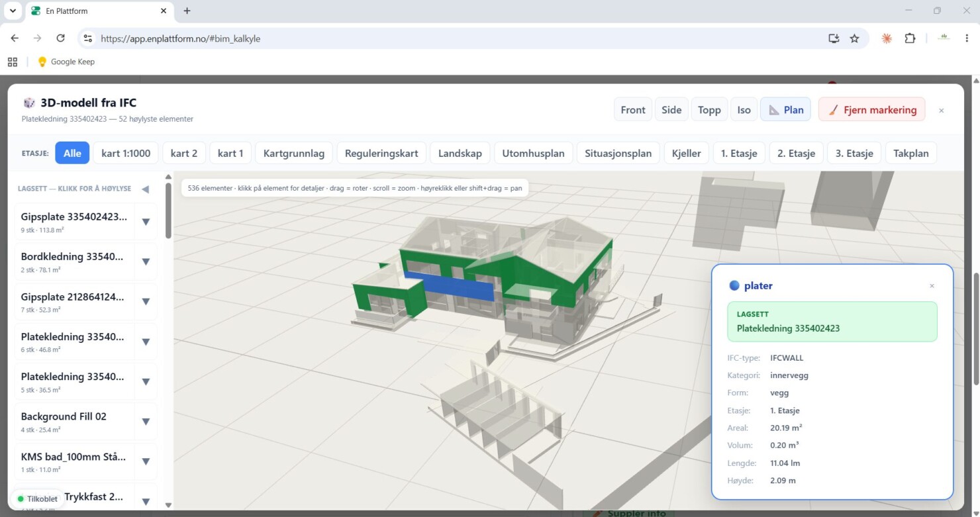Reload the current page
The width and height of the screenshot is (980, 517).
(x=60, y=38)
